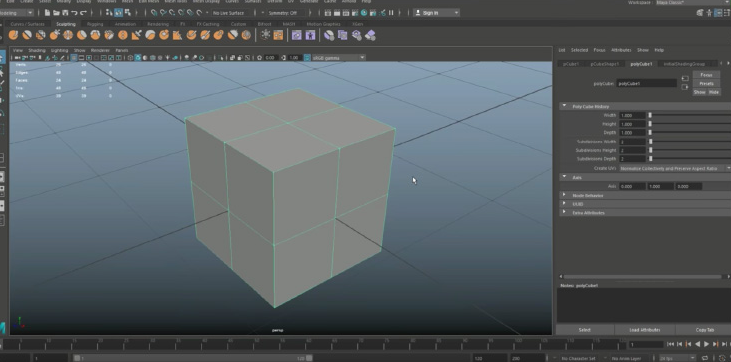This screenshot has height=362, width=731.
Task: Select the Repeat sculpting tool
Action: [x=123, y=35]
